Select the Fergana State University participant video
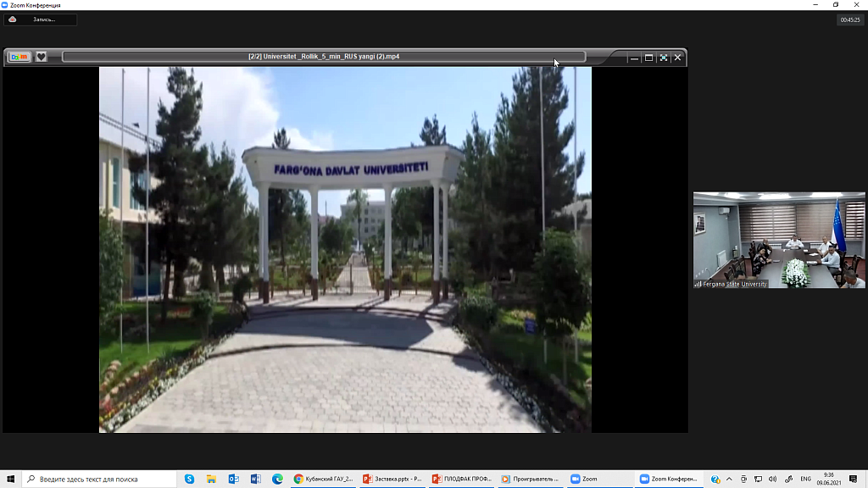The width and height of the screenshot is (868, 488). 779,240
